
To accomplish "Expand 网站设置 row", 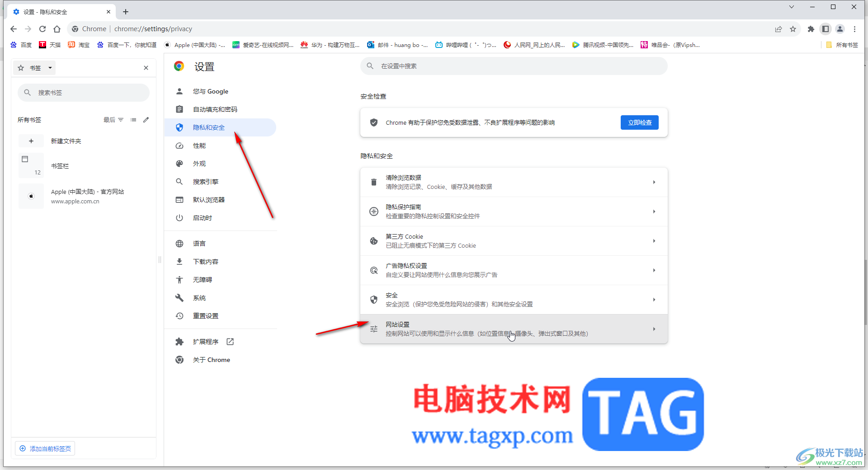I will click(514, 329).
